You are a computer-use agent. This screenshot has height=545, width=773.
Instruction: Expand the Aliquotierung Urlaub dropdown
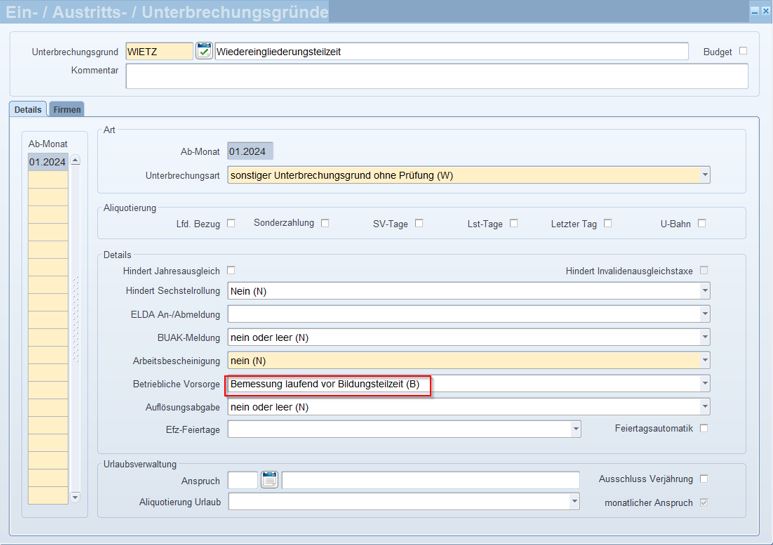tap(574, 502)
